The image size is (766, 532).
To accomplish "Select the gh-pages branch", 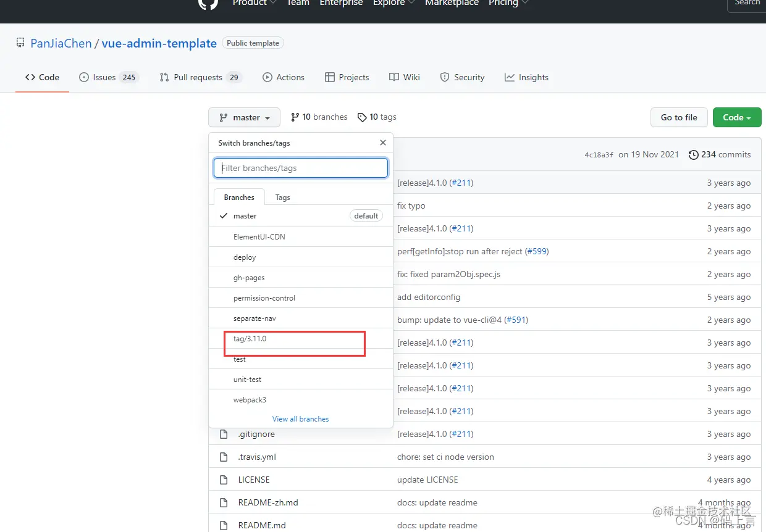I will click(301, 277).
